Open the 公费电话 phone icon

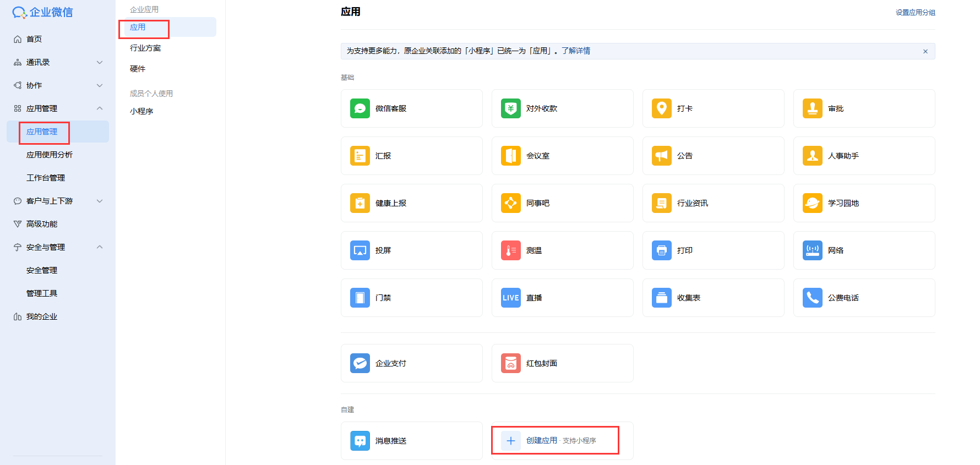click(813, 298)
